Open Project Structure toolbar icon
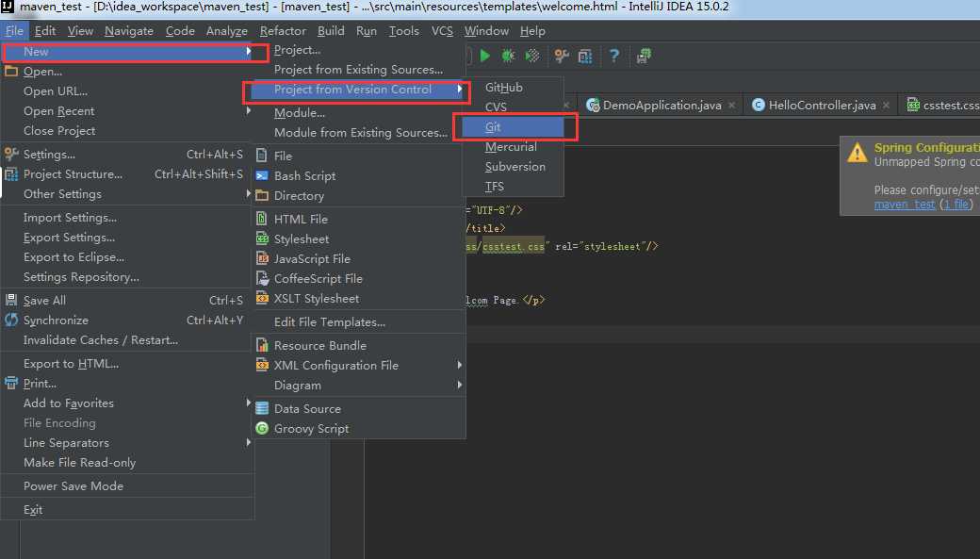Image resolution: width=980 pixels, height=559 pixels. click(585, 57)
